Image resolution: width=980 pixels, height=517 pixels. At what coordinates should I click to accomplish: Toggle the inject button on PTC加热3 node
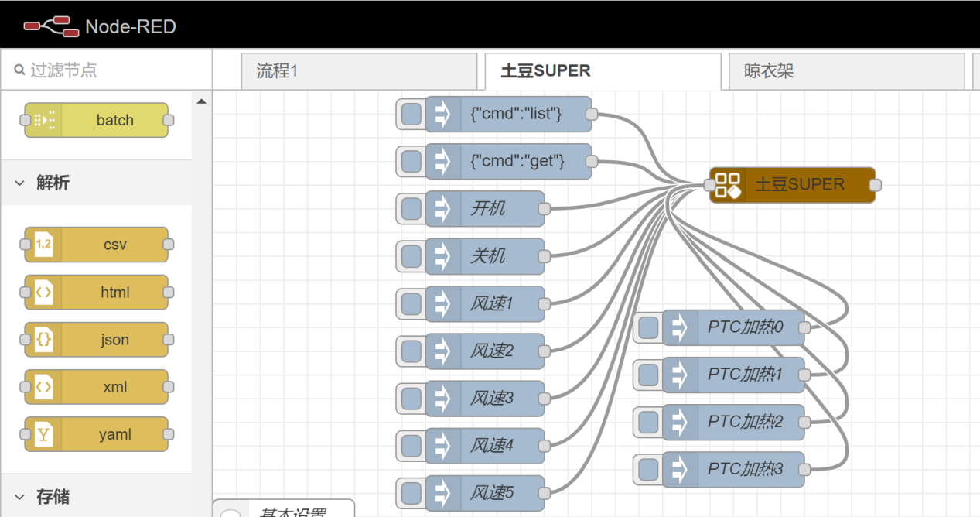647,470
